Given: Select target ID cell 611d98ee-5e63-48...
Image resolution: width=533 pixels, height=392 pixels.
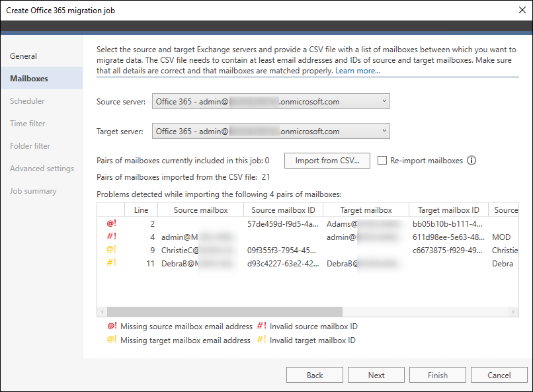Looking at the screenshot, I should click(448, 237).
